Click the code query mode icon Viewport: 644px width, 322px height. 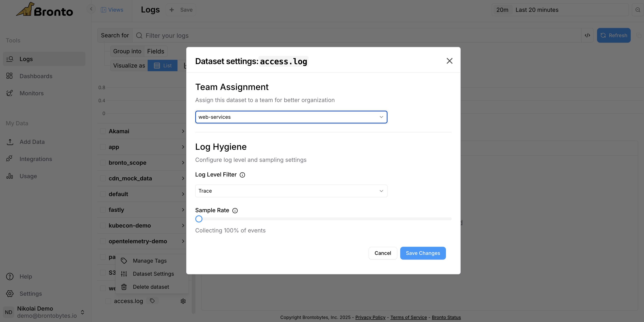pos(587,36)
